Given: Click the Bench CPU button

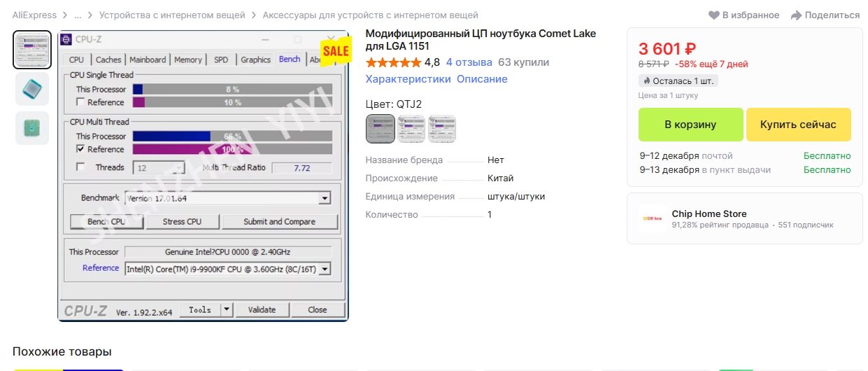Looking at the screenshot, I should click(x=107, y=222).
